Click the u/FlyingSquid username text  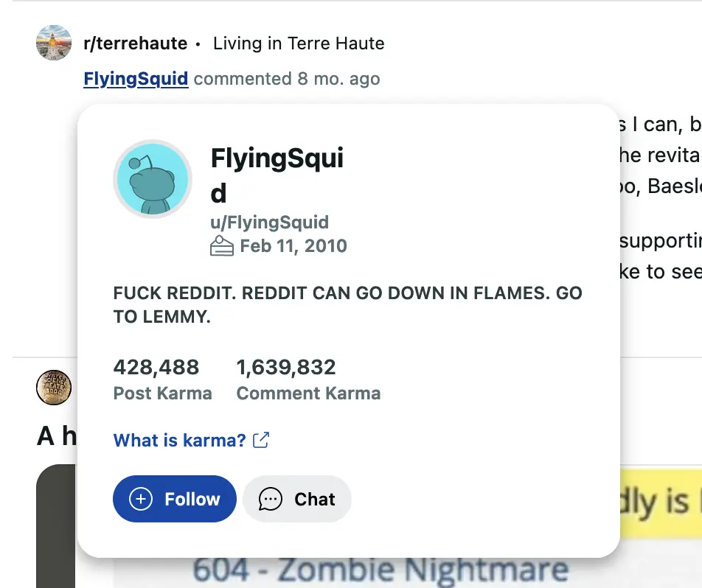(270, 223)
